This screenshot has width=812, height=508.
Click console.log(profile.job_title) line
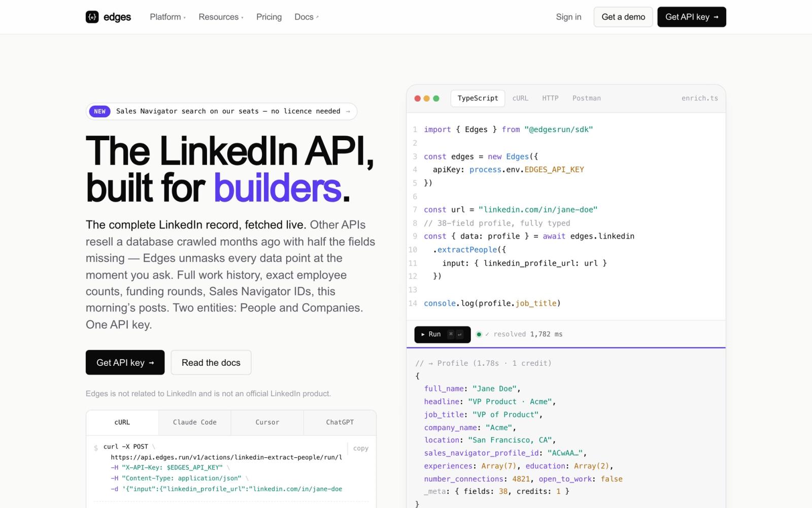click(492, 303)
